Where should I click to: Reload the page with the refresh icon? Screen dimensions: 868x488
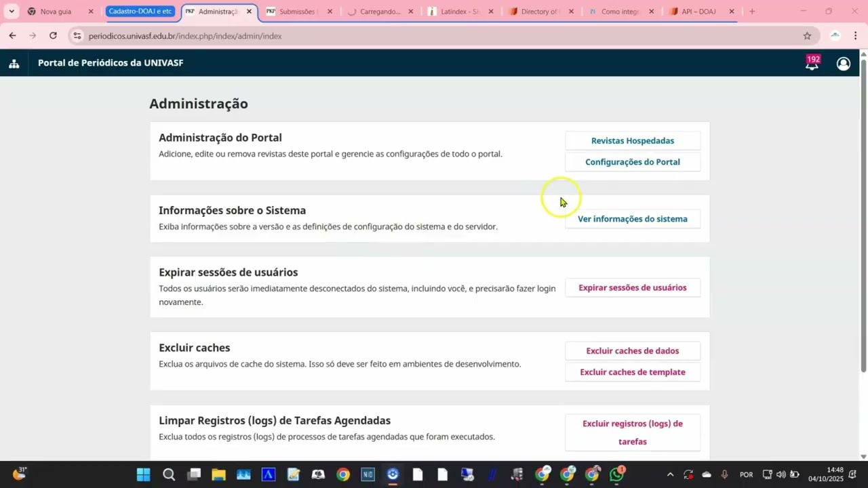[x=53, y=35]
